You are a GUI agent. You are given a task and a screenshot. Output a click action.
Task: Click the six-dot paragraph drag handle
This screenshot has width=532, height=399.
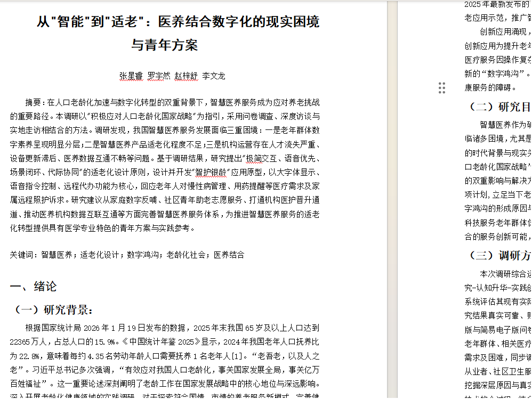point(441,88)
